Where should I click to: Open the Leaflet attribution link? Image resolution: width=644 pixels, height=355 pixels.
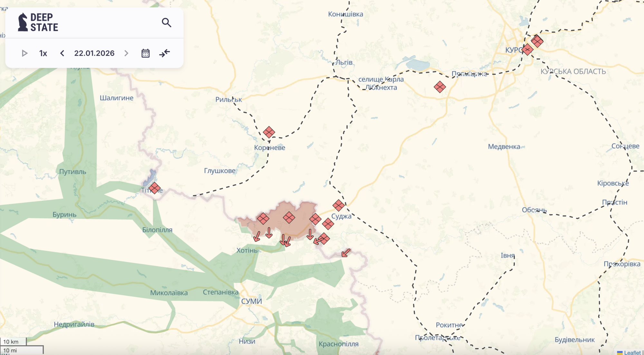[x=632, y=352]
